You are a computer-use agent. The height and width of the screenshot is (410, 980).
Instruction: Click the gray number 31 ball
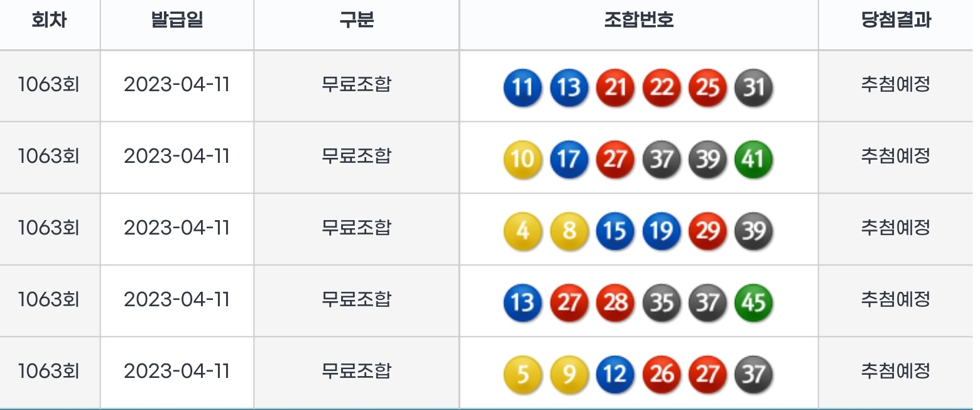coord(753,87)
